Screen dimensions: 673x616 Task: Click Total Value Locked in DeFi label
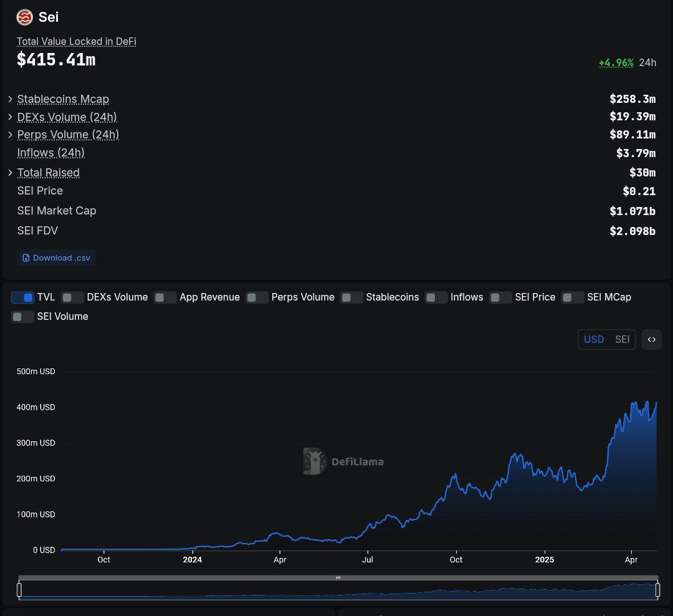(77, 41)
